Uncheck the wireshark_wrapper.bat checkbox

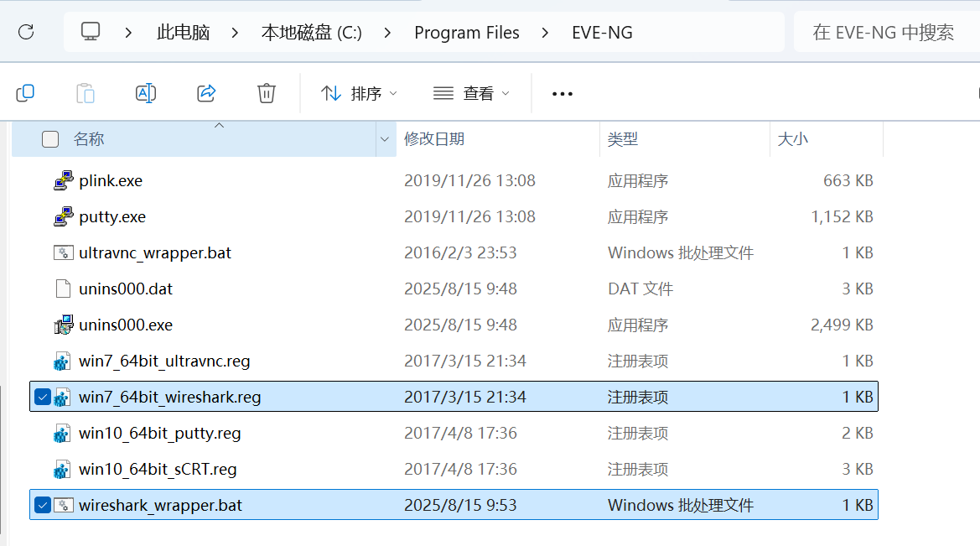pos(42,504)
